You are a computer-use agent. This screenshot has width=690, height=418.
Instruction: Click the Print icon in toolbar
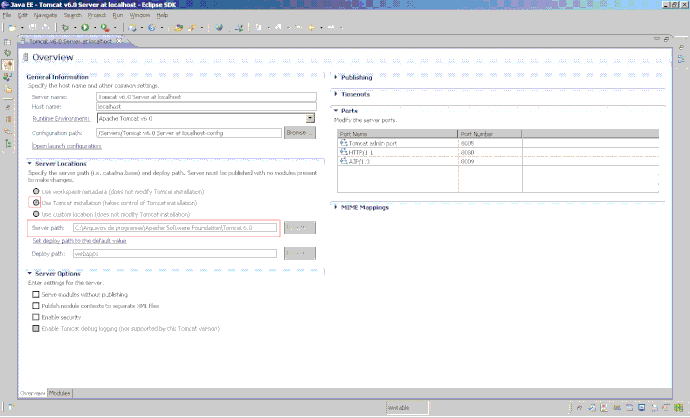[x=45, y=27]
